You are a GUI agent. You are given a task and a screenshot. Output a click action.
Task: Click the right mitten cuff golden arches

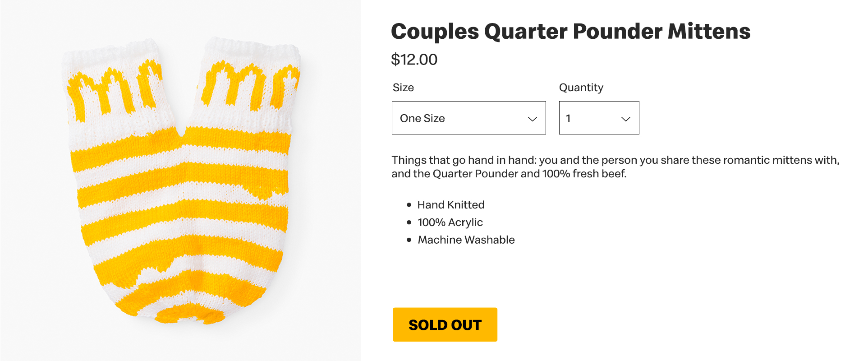click(x=250, y=86)
